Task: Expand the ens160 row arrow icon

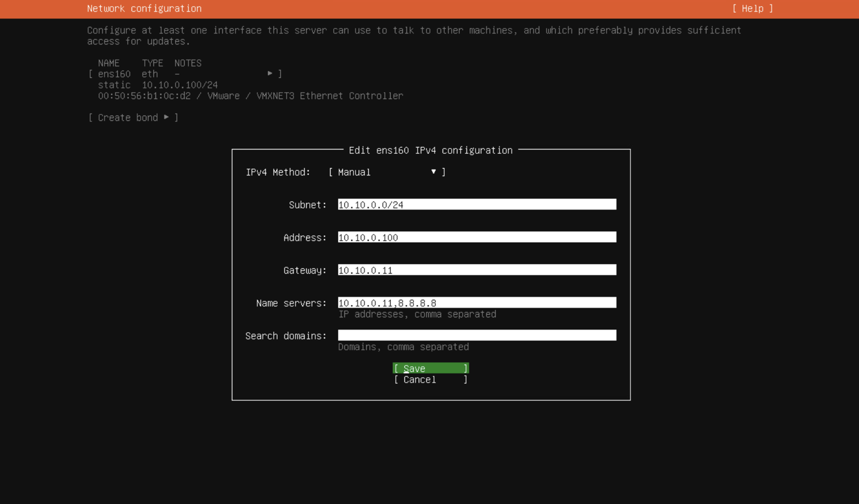Action: [270, 73]
